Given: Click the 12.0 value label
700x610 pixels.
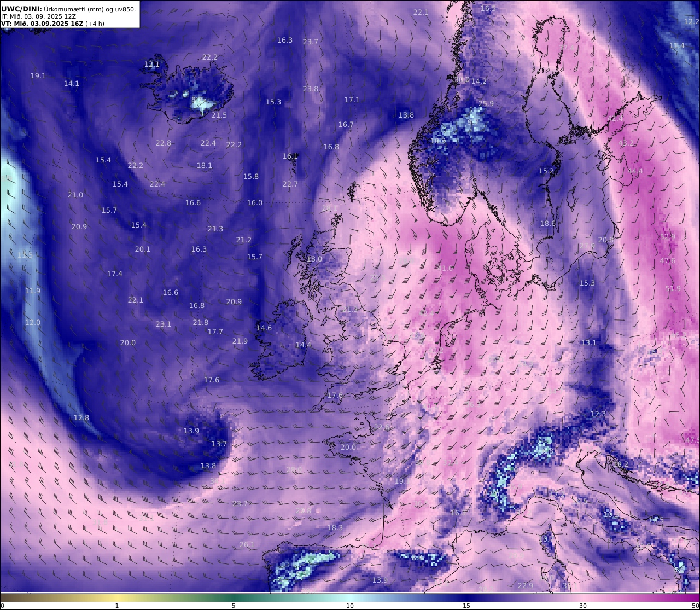Looking at the screenshot, I should pos(33,323).
